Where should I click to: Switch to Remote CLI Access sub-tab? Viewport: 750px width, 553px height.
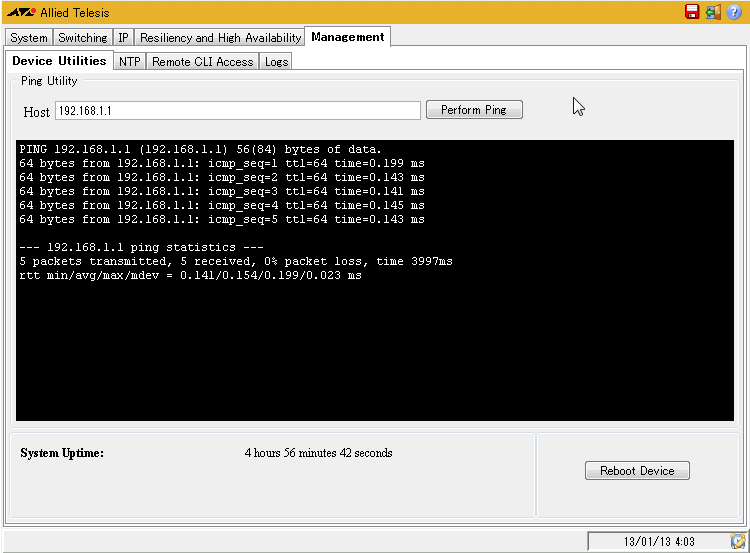click(x=202, y=62)
